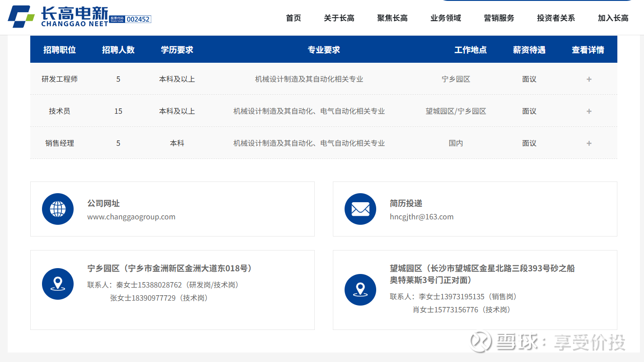644x362 pixels.
Task: Click the globe icon for company website
Action: [58, 209]
